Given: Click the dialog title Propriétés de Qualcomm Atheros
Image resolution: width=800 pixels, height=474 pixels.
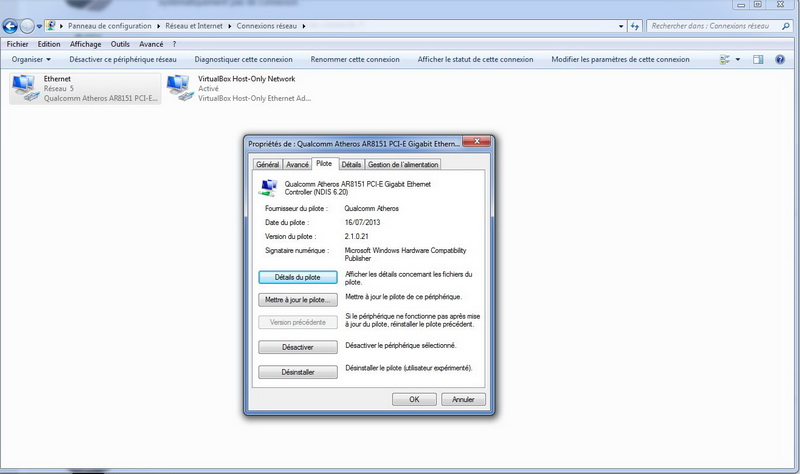Looking at the screenshot, I should coord(354,144).
